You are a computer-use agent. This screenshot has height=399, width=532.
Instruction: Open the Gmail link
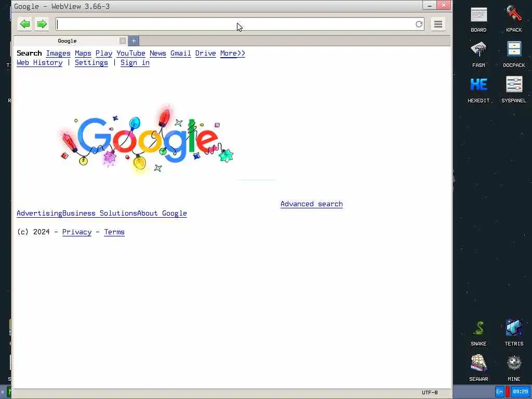point(181,54)
